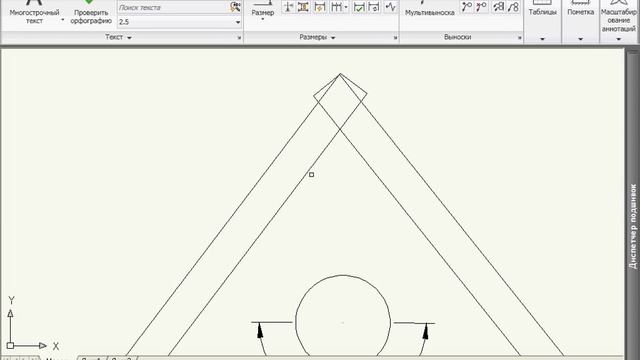
Task: Select the Quick Dimension icon
Action: coord(320,7)
